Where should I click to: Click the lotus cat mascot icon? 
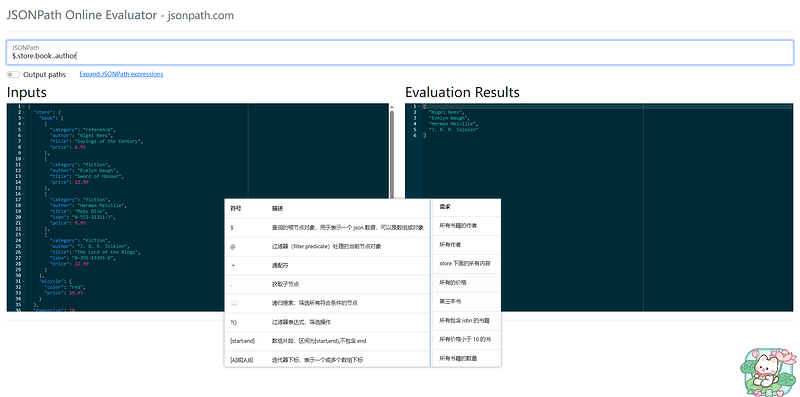(x=767, y=372)
